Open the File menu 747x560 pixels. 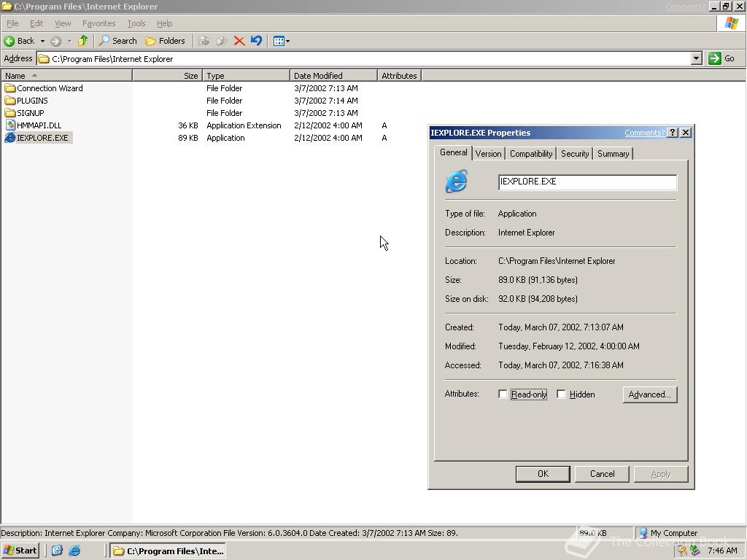click(12, 23)
